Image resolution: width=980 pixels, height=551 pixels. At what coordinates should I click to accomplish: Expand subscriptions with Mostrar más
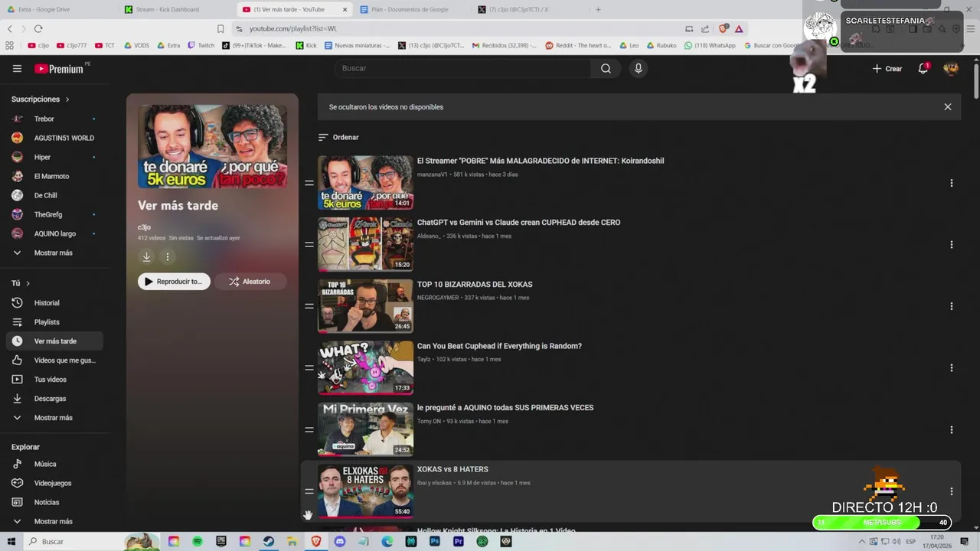point(52,253)
